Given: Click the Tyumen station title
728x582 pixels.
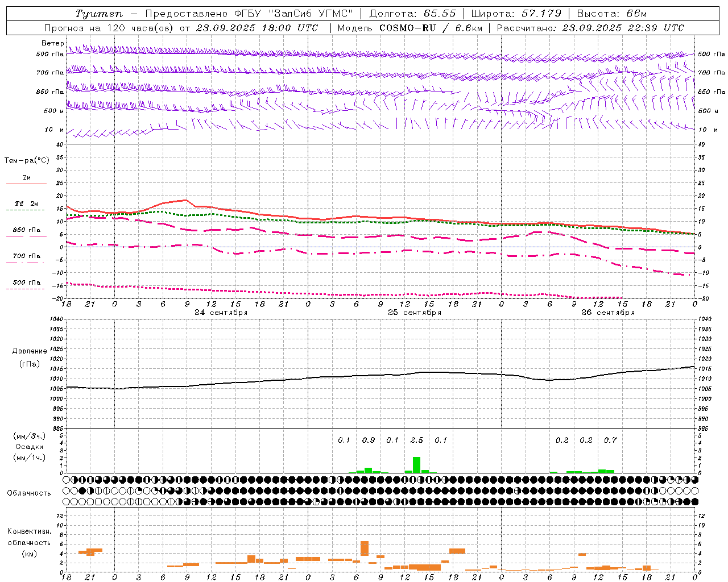Looking at the screenshot, I should [x=100, y=14].
